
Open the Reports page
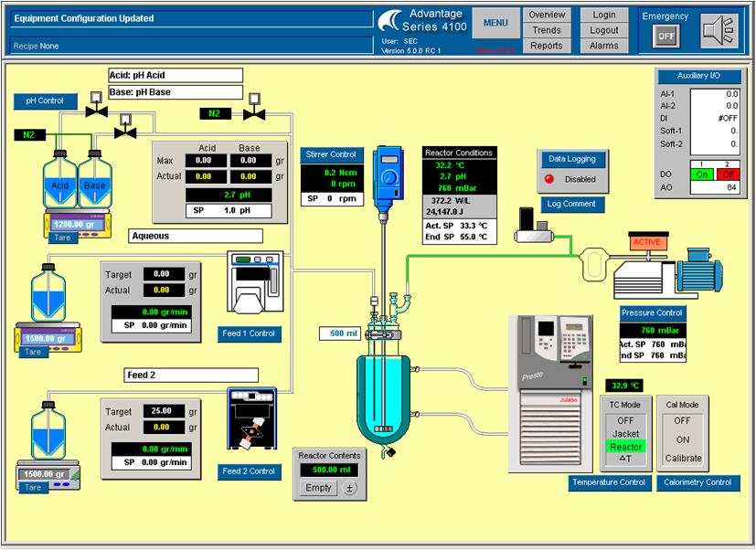click(547, 46)
